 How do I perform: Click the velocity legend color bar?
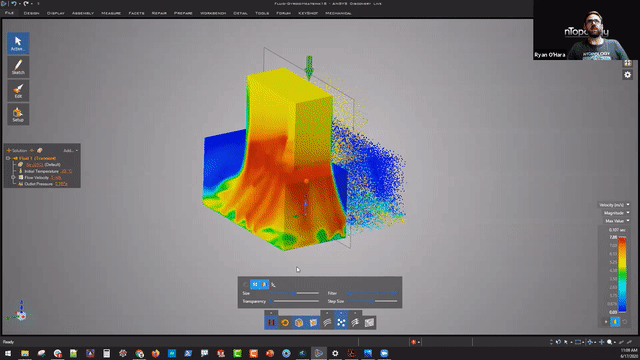click(622, 275)
